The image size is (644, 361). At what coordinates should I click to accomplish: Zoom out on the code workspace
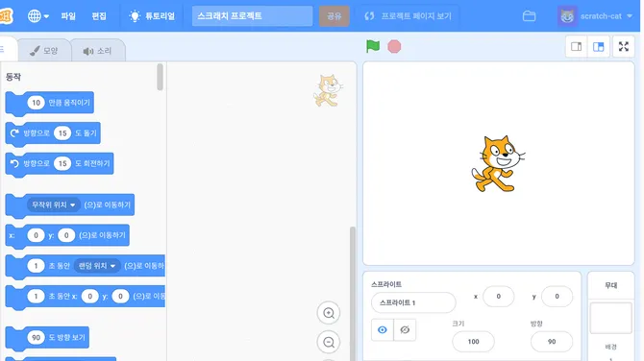tap(329, 342)
